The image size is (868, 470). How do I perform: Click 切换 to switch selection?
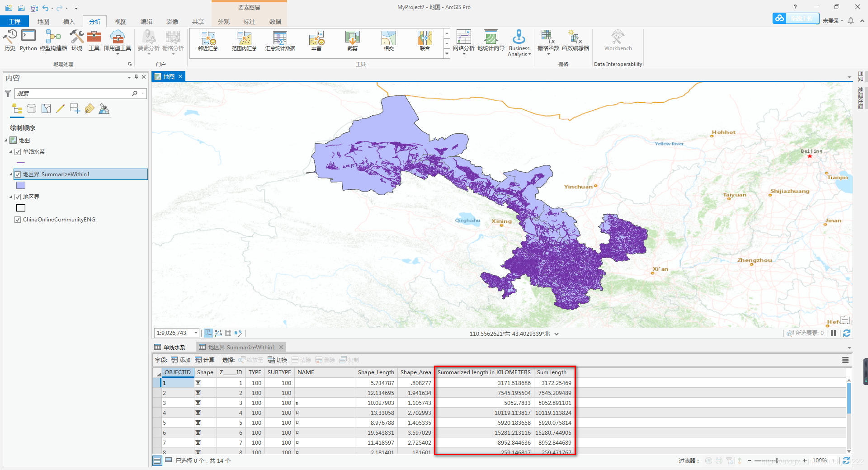pos(278,360)
